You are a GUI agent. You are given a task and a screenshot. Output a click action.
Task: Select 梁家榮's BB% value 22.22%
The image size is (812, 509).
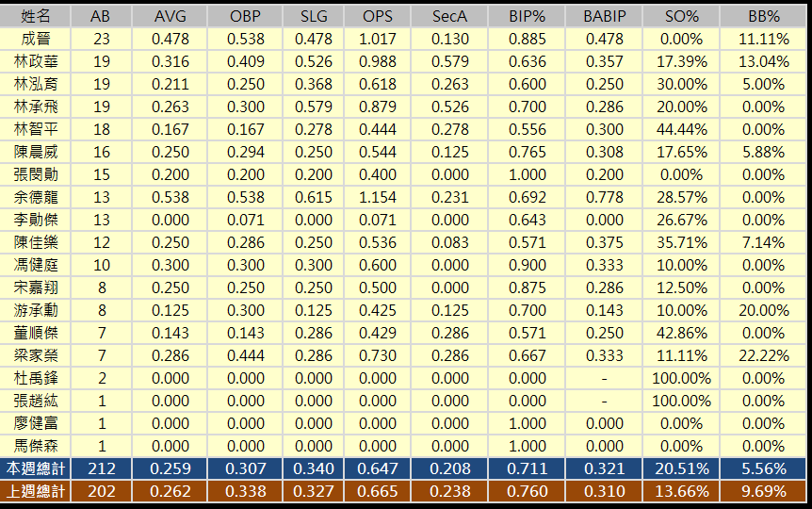click(764, 355)
